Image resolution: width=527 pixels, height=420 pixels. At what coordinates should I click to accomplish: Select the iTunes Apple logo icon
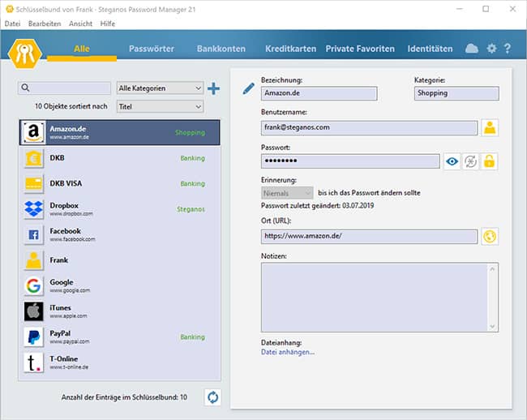coord(33,311)
